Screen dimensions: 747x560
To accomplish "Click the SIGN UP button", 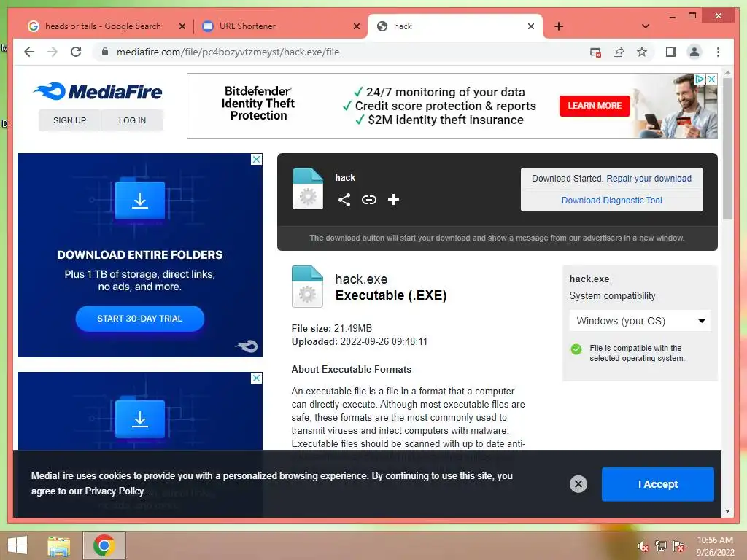I will click(69, 120).
